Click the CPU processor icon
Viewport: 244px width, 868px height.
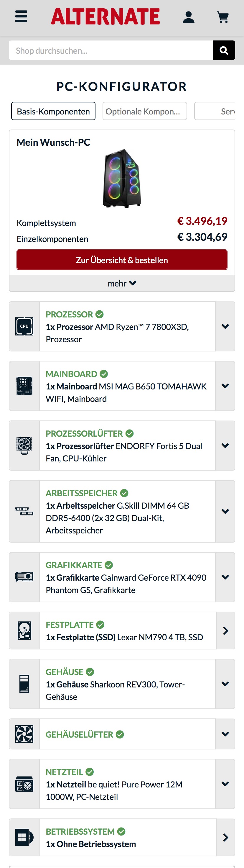coord(24,326)
